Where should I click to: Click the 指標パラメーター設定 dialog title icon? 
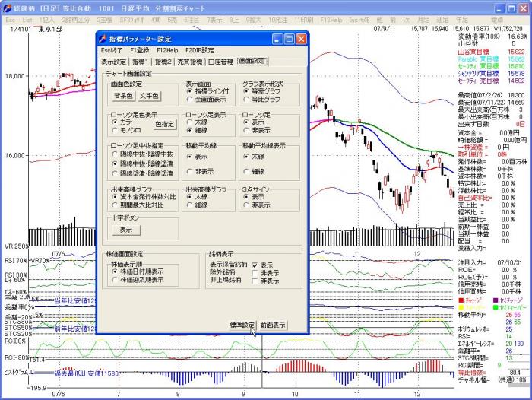(103, 38)
